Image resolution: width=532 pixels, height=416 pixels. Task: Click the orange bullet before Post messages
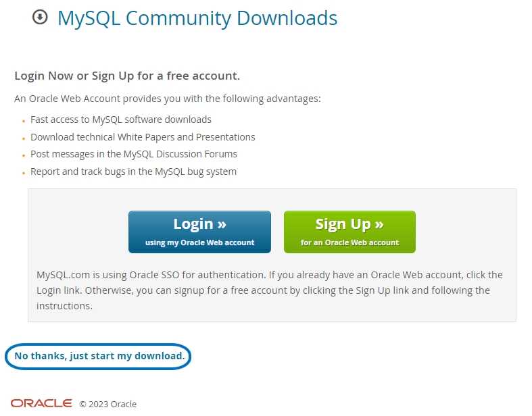coord(24,155)
